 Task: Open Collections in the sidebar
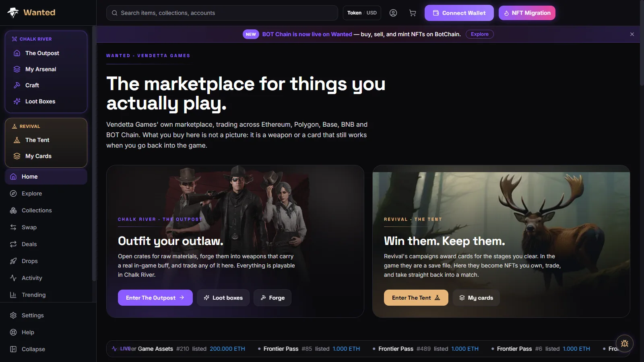tap(46, 210)
